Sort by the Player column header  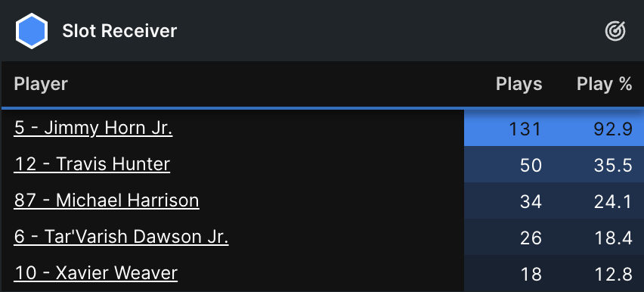coord(41,84)
